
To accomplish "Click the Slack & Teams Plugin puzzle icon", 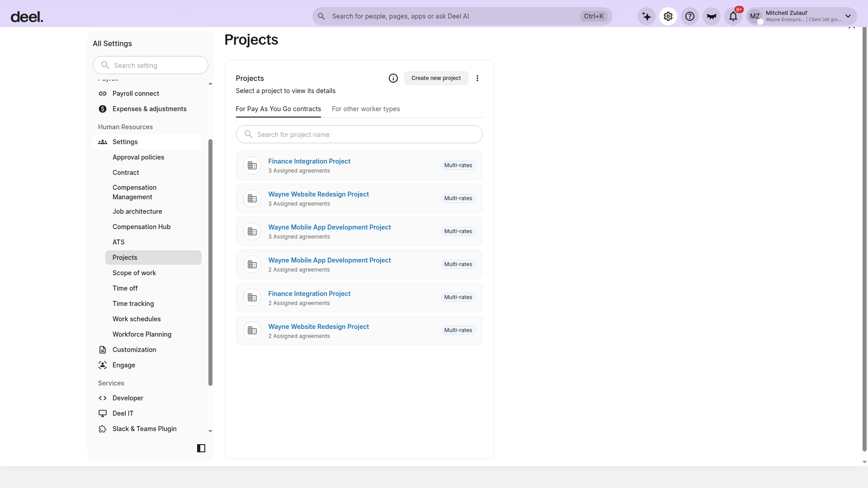I will (103, 429).
